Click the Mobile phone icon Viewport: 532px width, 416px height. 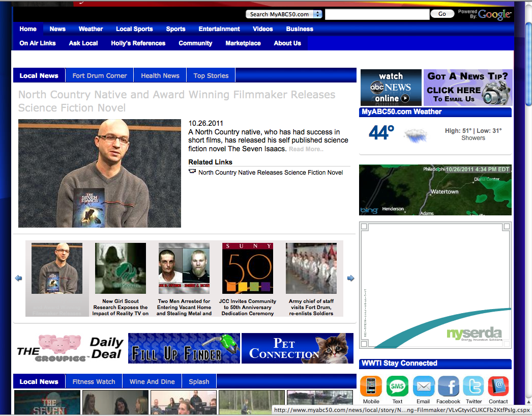371,386
